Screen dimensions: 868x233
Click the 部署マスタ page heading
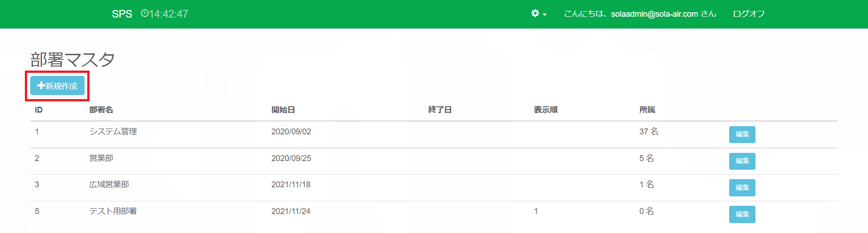tap(72, 60)
